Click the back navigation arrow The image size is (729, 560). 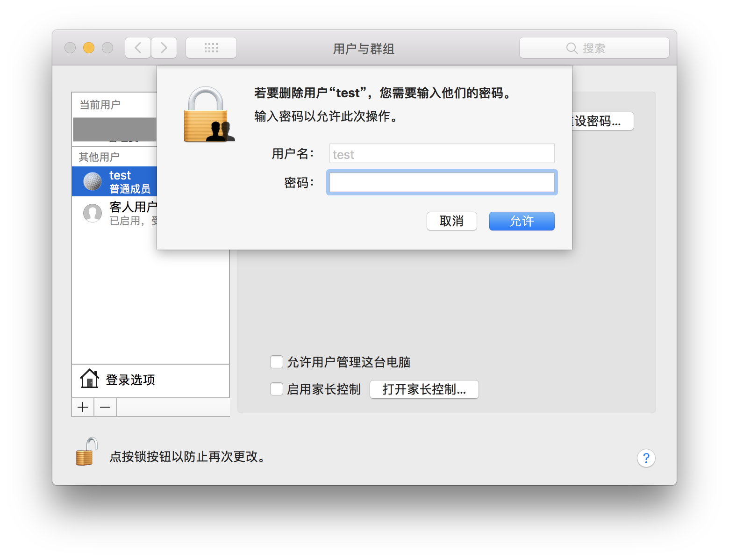[x=138, y=48]
